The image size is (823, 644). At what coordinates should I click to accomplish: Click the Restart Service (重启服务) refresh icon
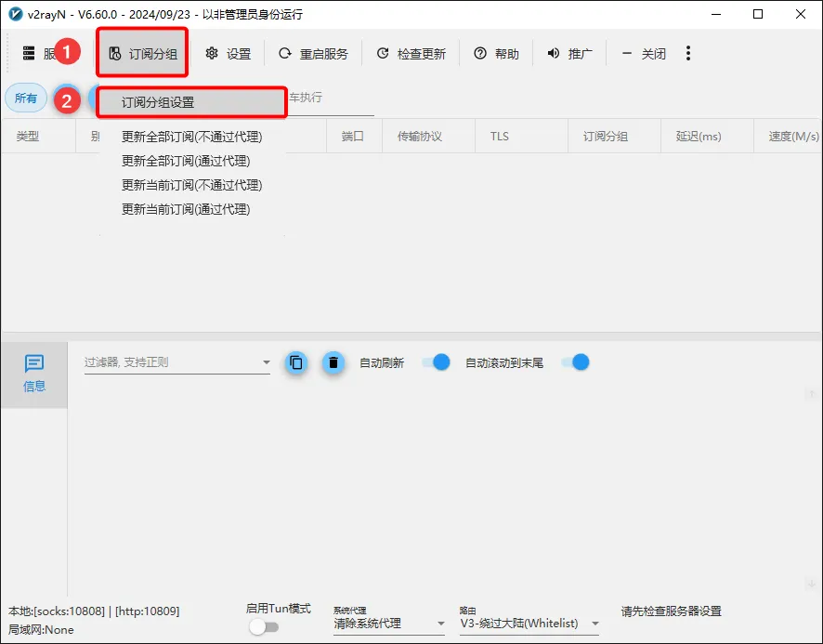click(285, 54)
